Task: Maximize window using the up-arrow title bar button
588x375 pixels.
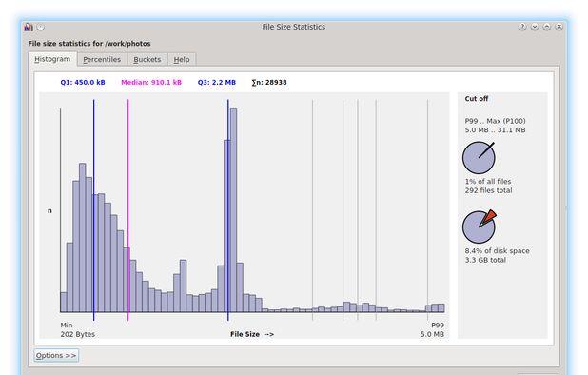Action: (x=547, y=27)
